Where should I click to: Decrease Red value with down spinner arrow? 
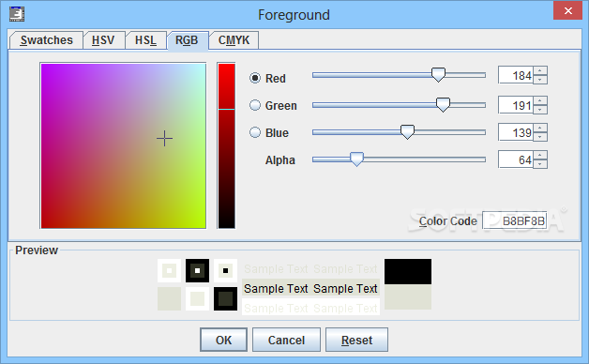(x=540, y=80)
